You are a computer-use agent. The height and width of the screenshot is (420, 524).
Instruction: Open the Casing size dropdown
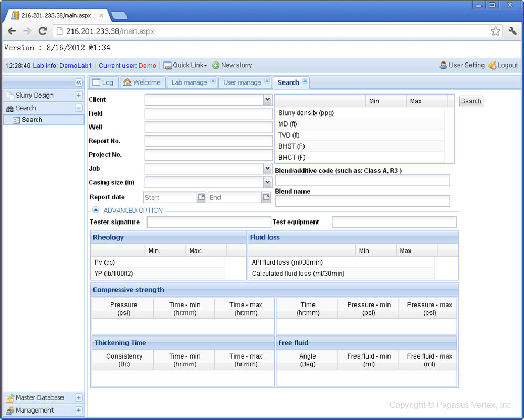[267, 182]
